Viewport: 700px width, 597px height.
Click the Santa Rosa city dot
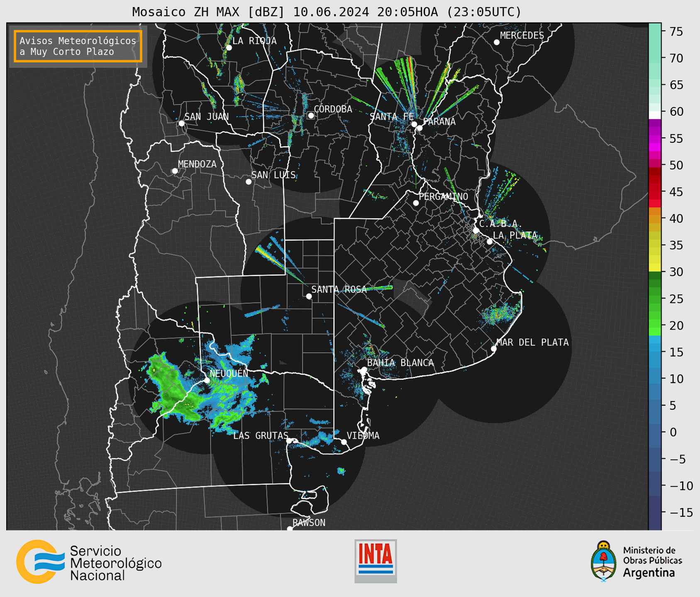[309, 296]
